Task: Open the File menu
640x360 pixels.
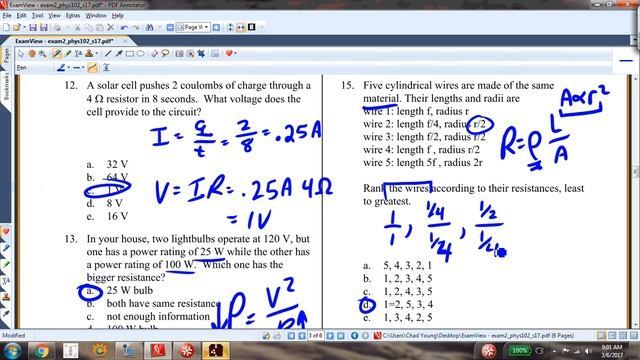Action: (7, 16)
